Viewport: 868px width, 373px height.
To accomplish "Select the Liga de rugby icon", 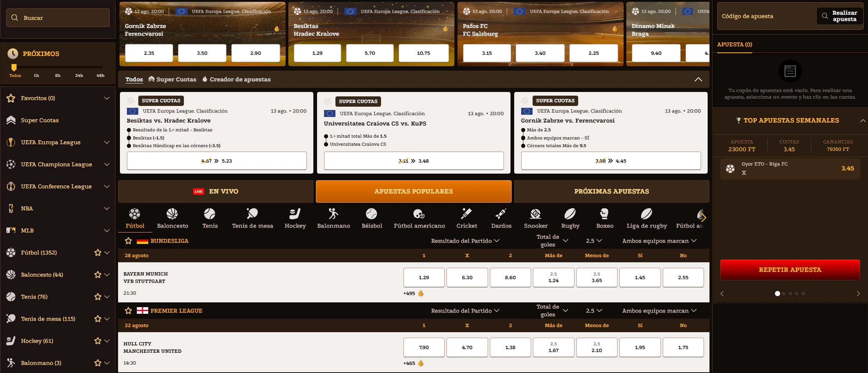I will coord(647,214).
